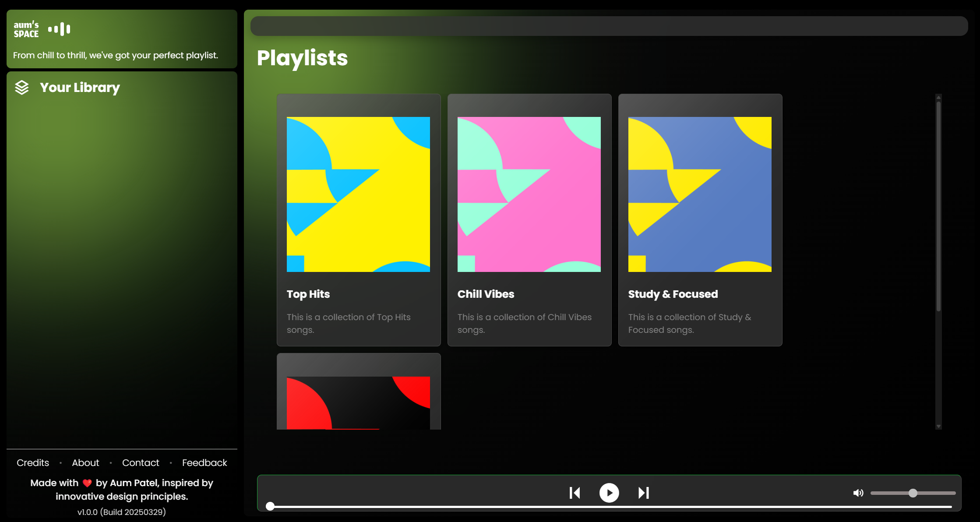Click the song progress seek bar

[x=609, y=507]
